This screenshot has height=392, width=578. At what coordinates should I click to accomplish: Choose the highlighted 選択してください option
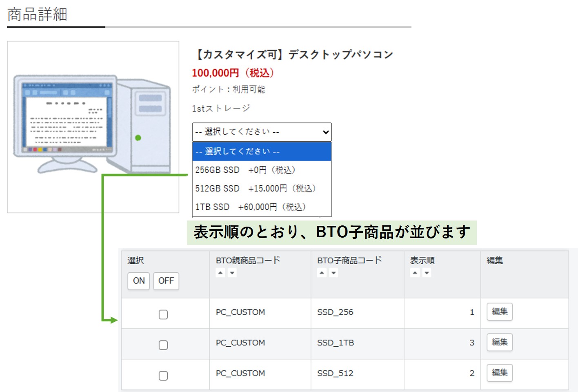pyautogui.click(x=262, y=151)
